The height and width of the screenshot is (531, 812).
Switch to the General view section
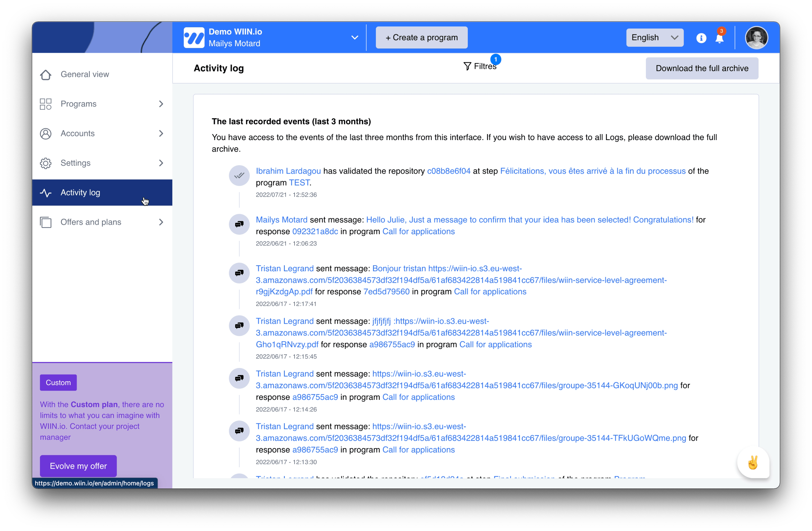click(x=85, y=74)
